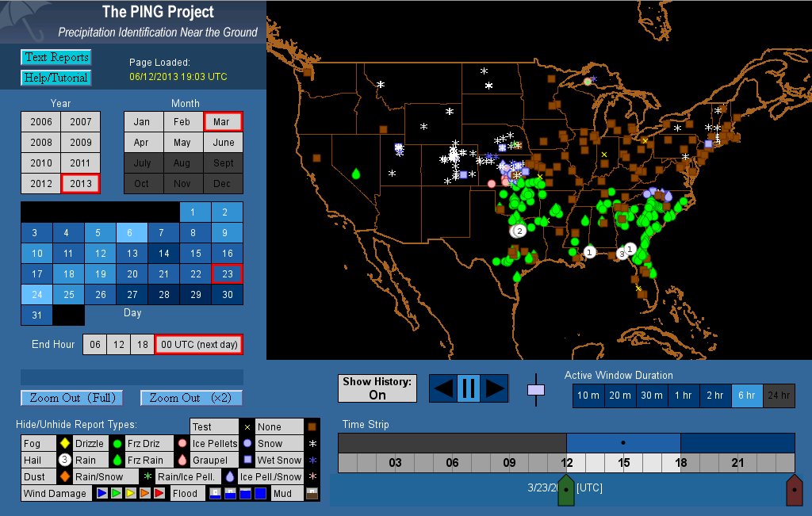812x516 pixels.
Task: Click the pink circle Frz Driz icon
Action: [x=182, y=443]
